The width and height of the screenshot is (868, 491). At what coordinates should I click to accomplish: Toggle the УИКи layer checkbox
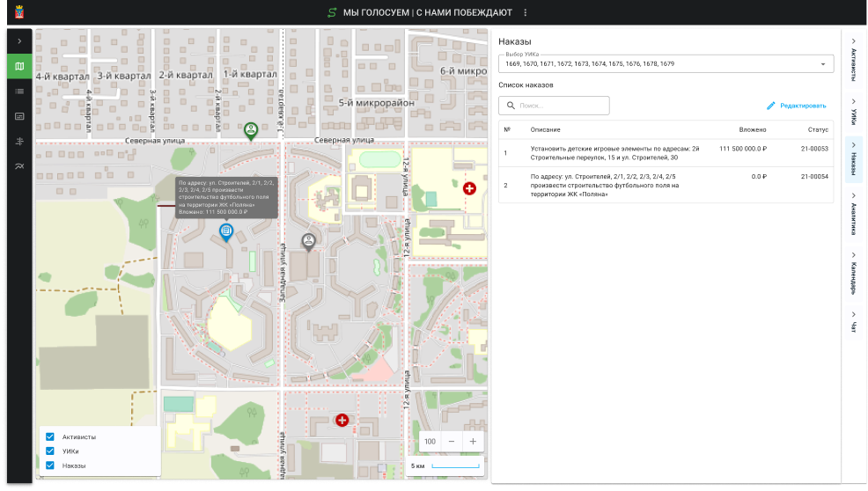click(x=50, y=451)
